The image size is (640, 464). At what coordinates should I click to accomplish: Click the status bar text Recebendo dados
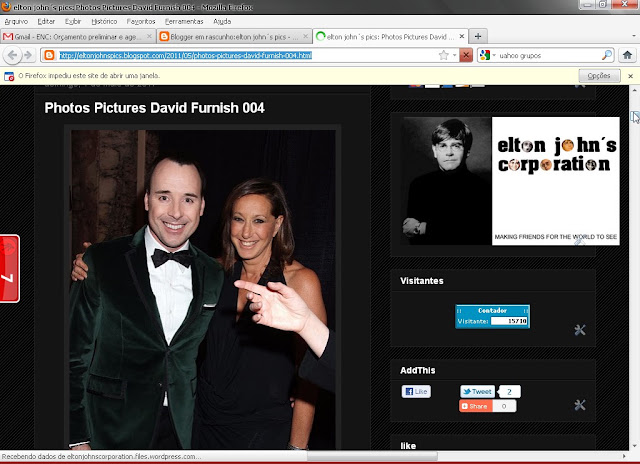pyautogui.click(x=101, y=456)
